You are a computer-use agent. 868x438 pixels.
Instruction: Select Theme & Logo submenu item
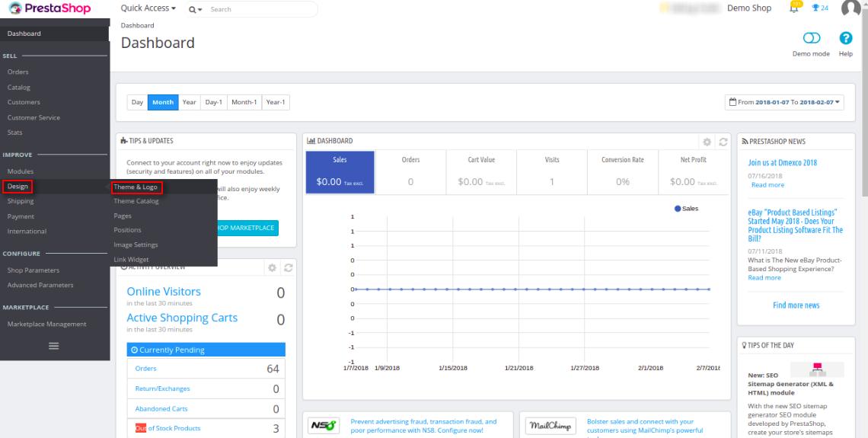coord(136,187)
